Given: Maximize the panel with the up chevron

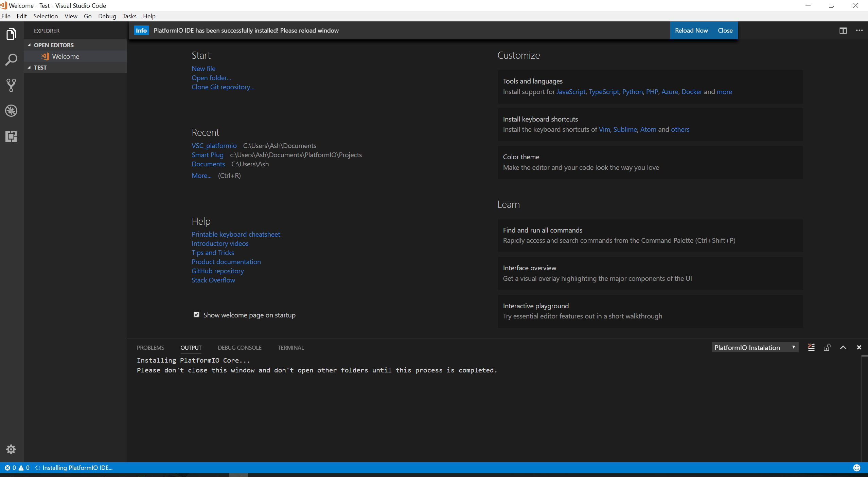Looking at the screenshot, I should coord(843,347).
